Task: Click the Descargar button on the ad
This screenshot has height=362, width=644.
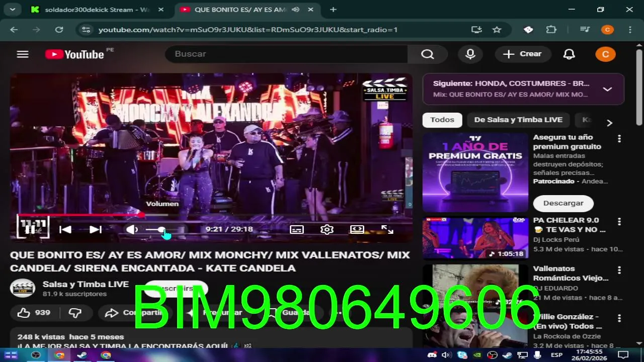Action: 563,203
